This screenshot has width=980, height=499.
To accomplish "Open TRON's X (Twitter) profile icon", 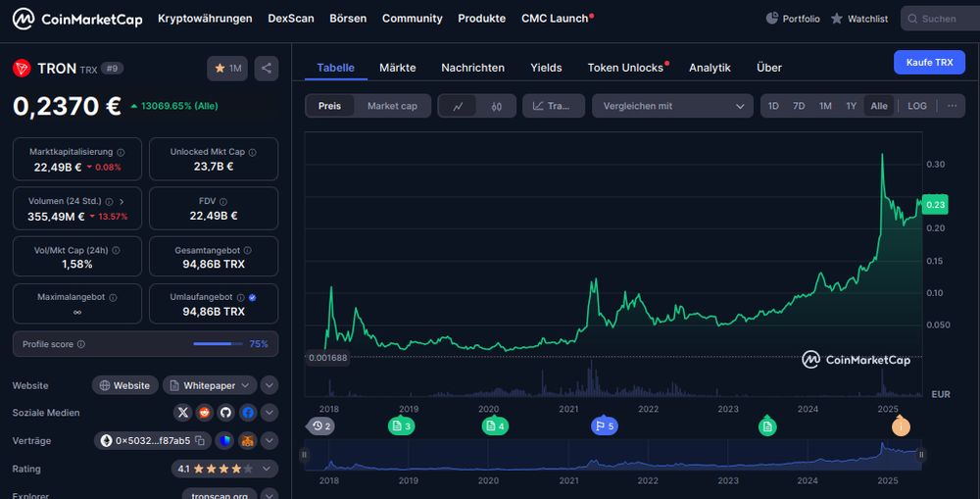I will pos(183,412).
